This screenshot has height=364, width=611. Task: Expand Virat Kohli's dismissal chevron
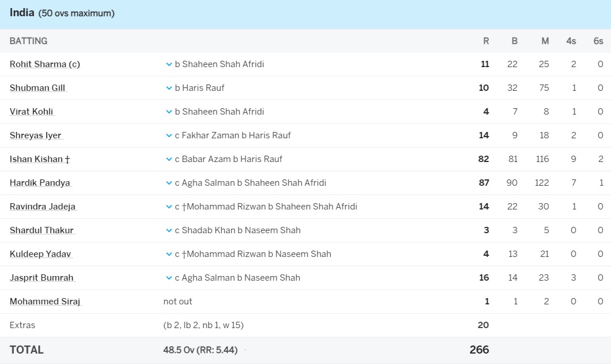coord(169,112)
